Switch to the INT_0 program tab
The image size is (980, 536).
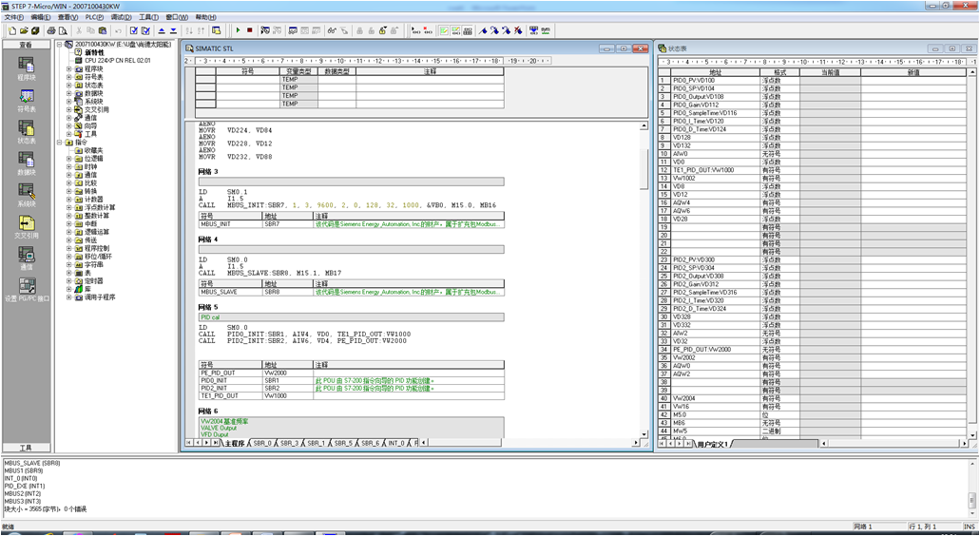click(x=395, y=443)
